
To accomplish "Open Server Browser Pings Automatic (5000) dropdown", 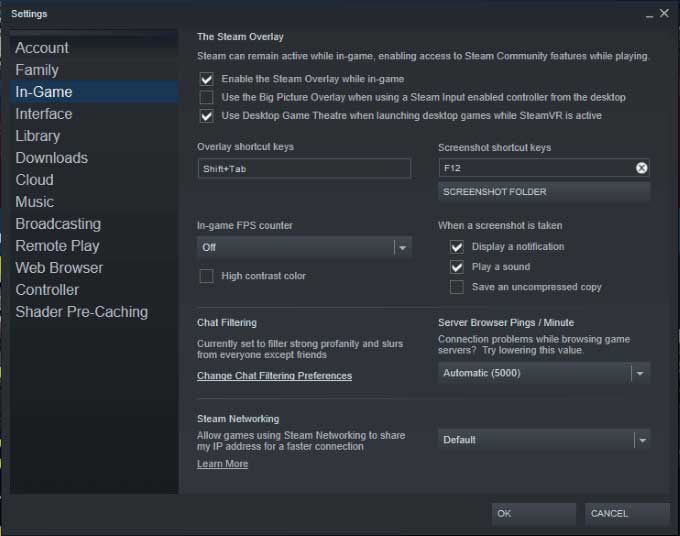I will click(x=544, y=373).
